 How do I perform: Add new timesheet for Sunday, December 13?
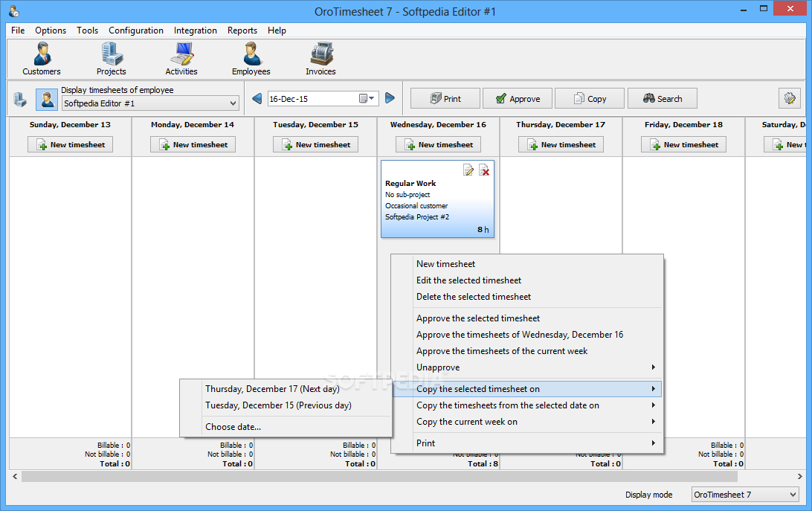pyautogui.click(x=70, y=144)
